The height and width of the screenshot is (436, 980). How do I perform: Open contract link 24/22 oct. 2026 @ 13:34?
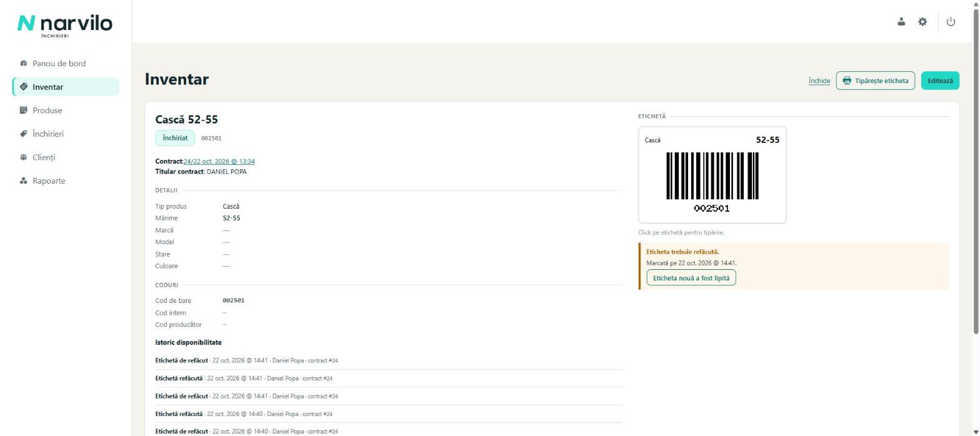click(x=219, y=162)
